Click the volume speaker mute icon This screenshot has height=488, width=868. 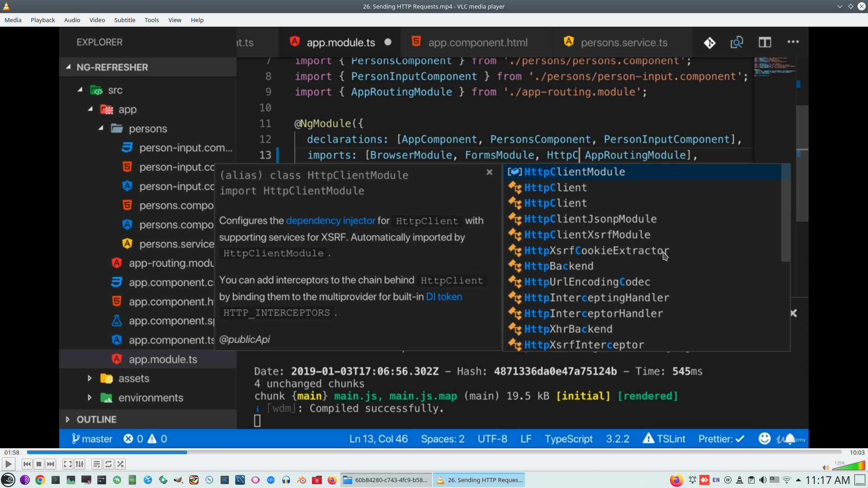tap(826, 468)
